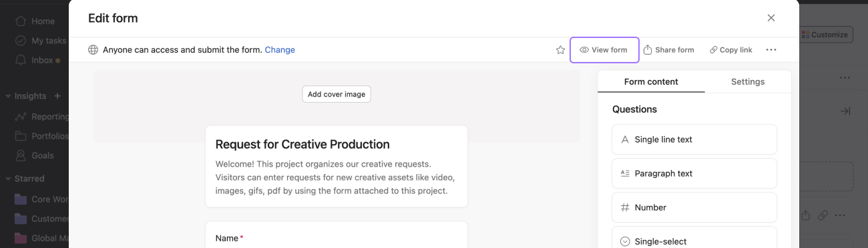This screenshot has height=248, width=868.
Task: Collapse the Insights section
Action: [8, 96]
